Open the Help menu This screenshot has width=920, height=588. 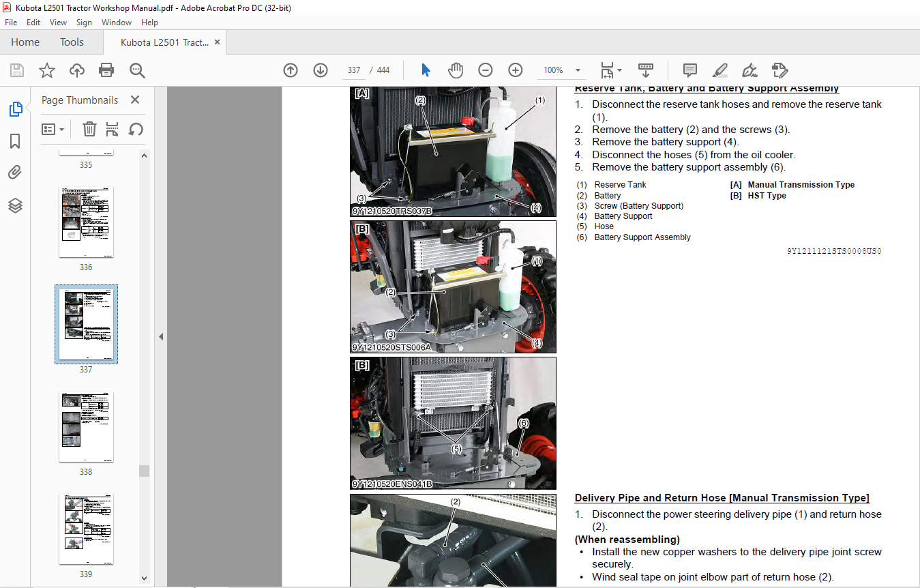click(x=149, y=23)
